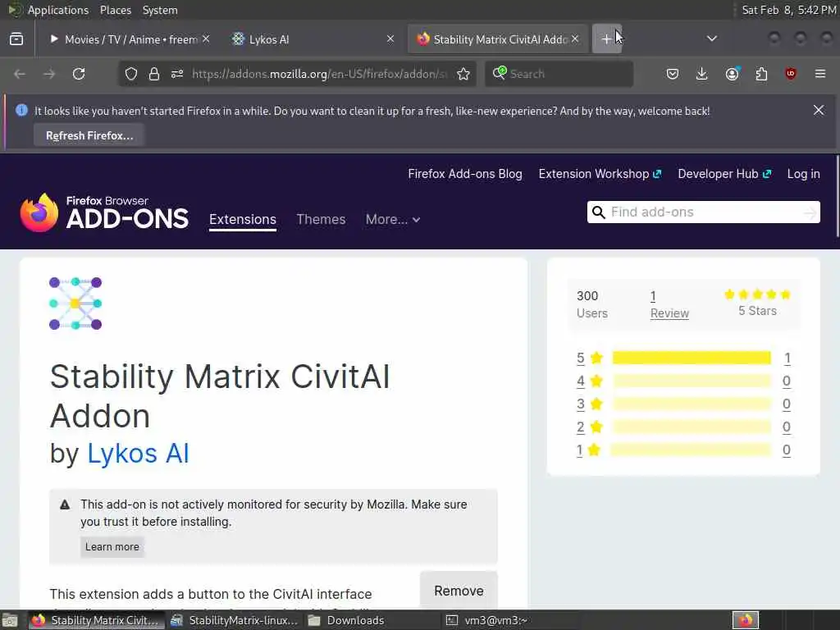Focus the Find add-ons search field
The image size is (840, 630).
click(x=703, y=212)
